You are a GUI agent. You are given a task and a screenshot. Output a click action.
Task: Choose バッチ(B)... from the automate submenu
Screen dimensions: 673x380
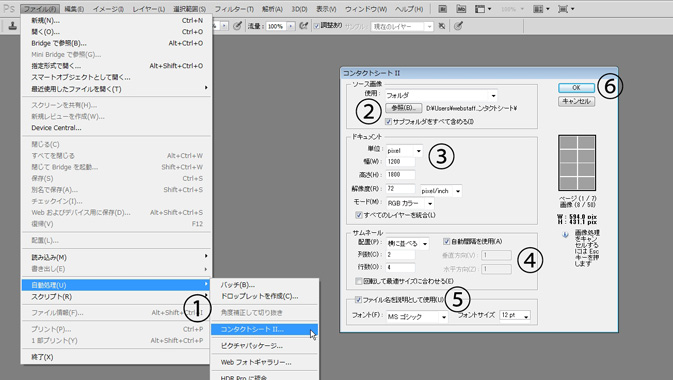click(264, 285)
